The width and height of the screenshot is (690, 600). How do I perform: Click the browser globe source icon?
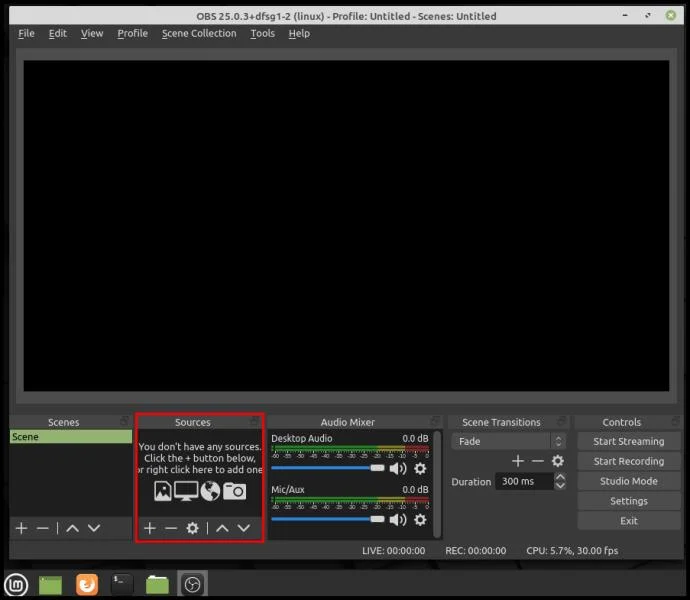pyautogui.click(x=210, y=491)
